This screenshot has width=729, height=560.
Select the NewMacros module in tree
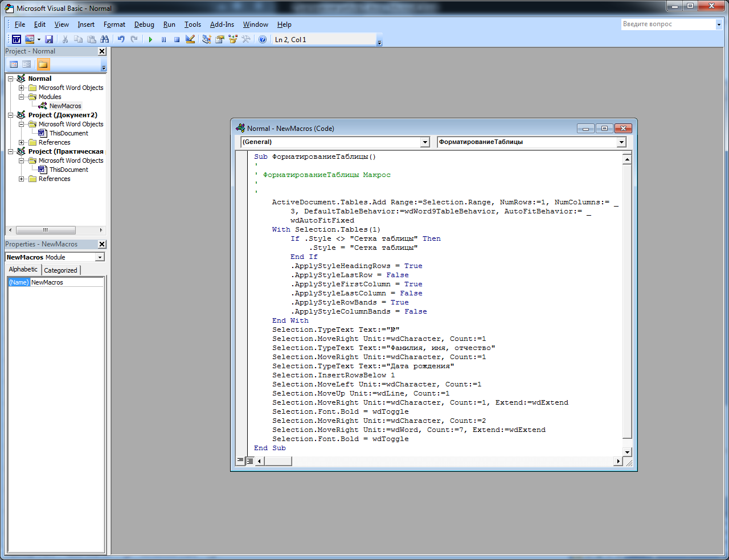coord(65,106)
